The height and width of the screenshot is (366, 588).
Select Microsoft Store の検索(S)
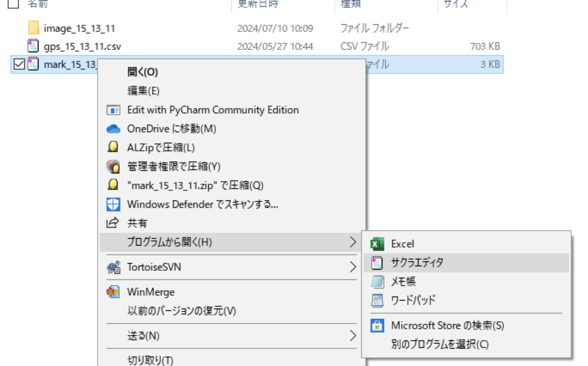pyautogui.click(x=447, y=325)
